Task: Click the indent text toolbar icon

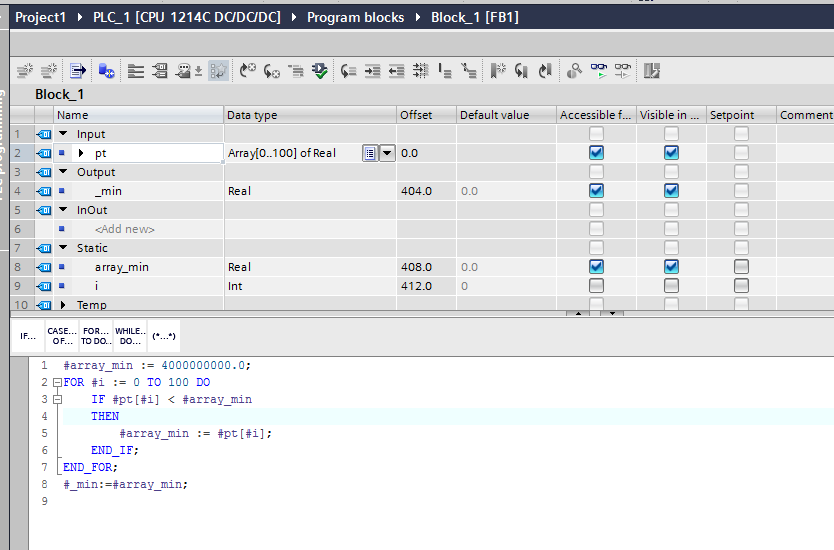Action: (372, 71)
